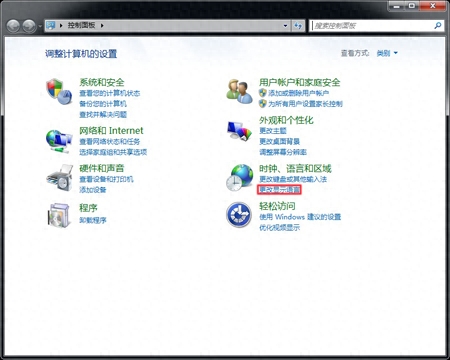
Task: Expand the arrow after 控制面板 in breadcrumb
Action: 102,25
